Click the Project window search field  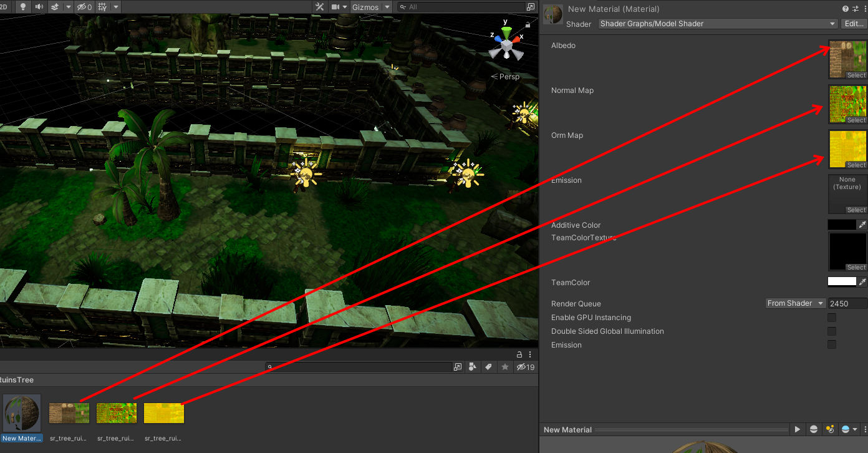(x=360, y=367)
